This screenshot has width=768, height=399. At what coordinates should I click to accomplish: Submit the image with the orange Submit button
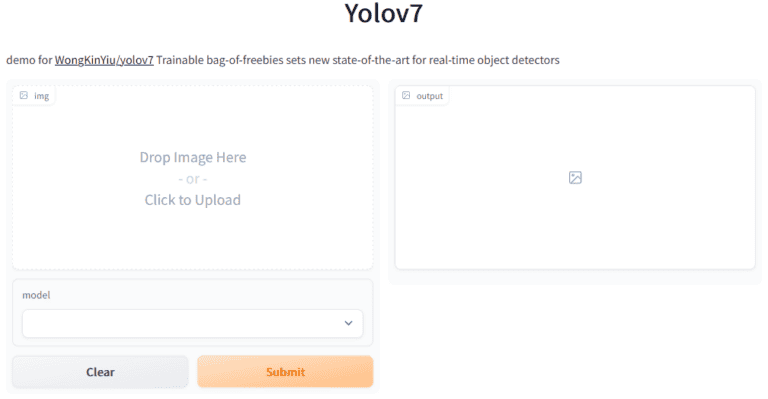285,372
